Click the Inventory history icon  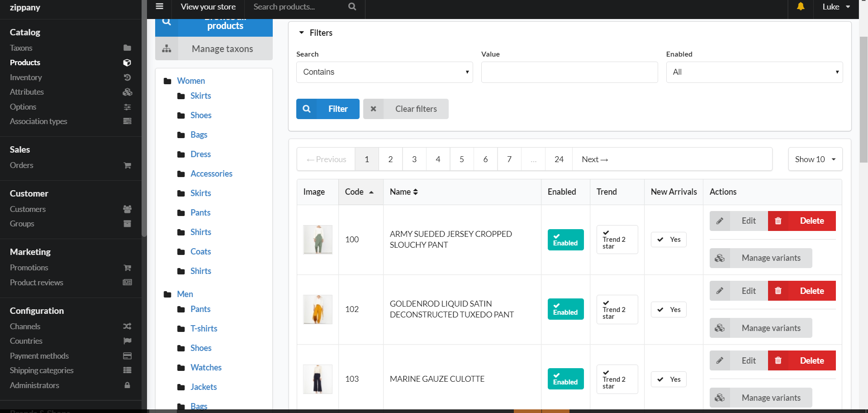click(x=127, y=77)
